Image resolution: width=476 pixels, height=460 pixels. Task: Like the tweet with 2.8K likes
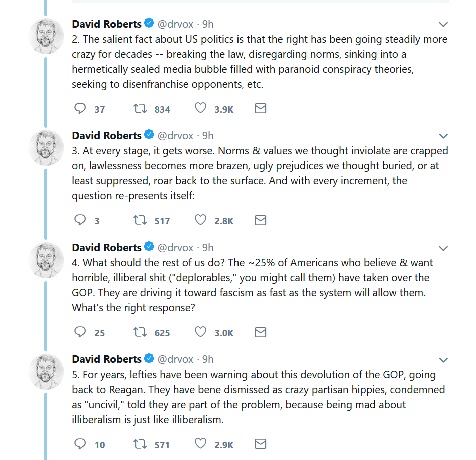tap(200, 220)
